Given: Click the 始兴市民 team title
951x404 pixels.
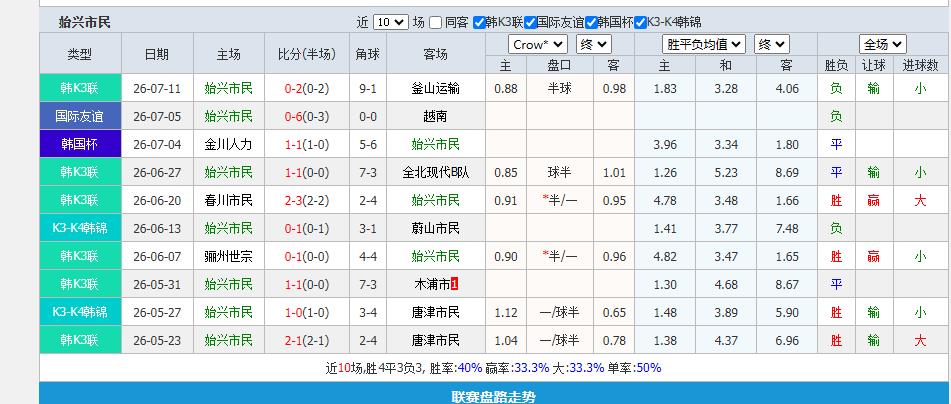Looking at the screenshot, I should tap(84, 22).
